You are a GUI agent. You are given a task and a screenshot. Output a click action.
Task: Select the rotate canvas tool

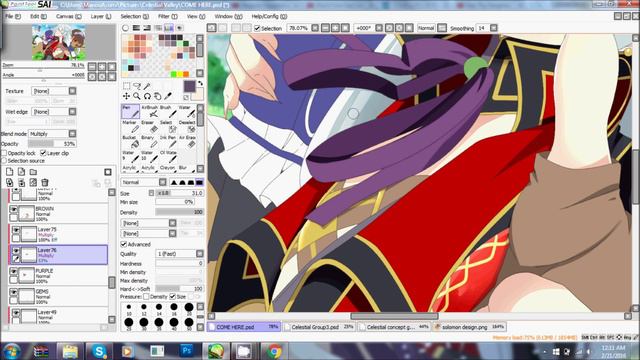point(147,96)
